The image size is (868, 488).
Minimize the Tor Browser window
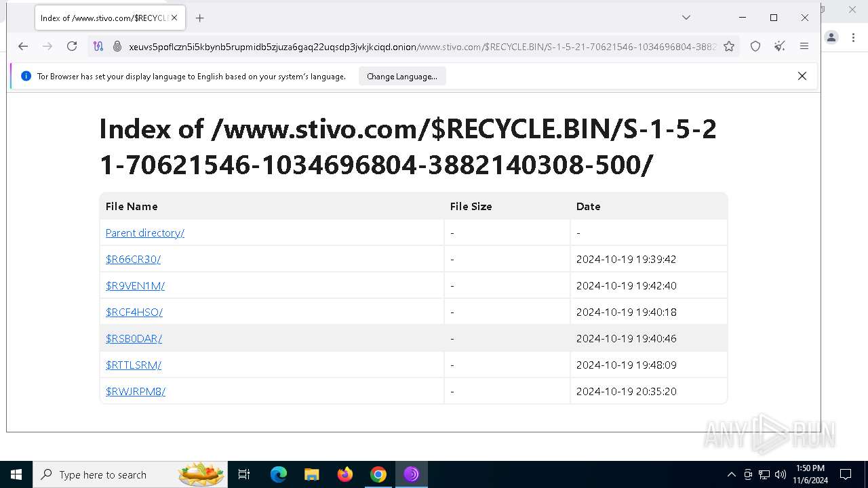[743, 18]
